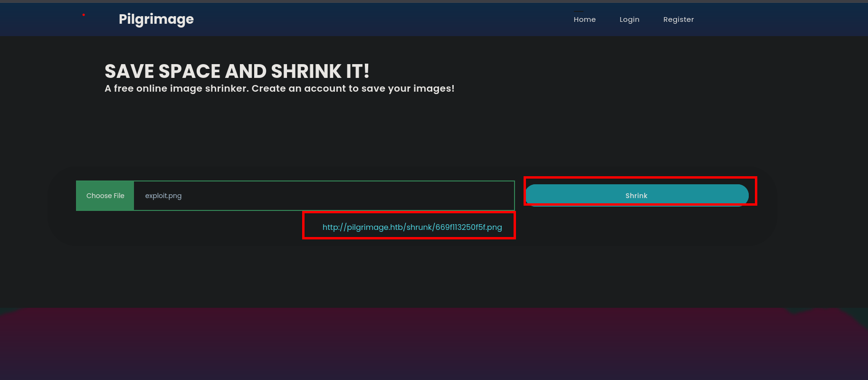Click the "A free online image shrinker" subtitle

click(176, 88)
